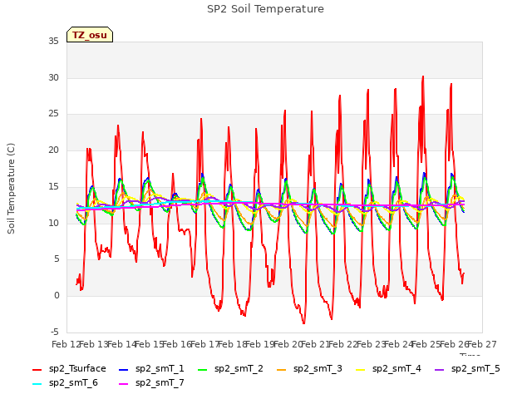
Task: Click the y-axis tick label 5
Action: tap(57, 259)
